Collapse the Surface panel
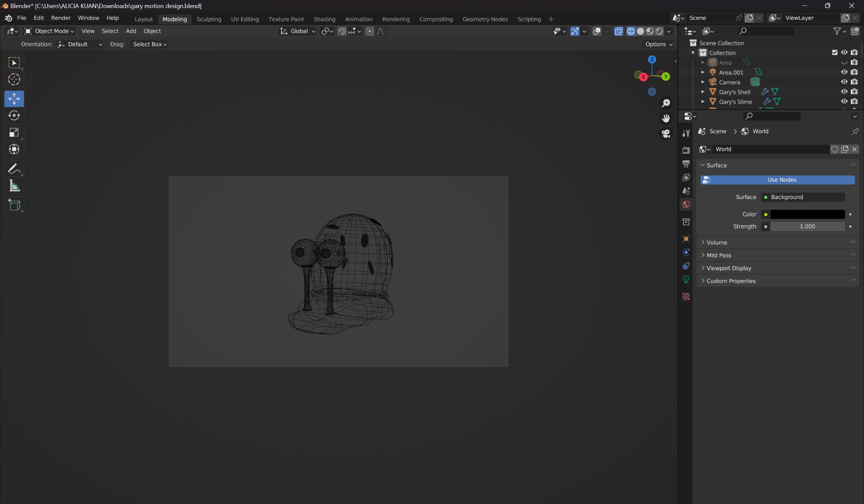The image size is (864, 504). pos(778,165)
